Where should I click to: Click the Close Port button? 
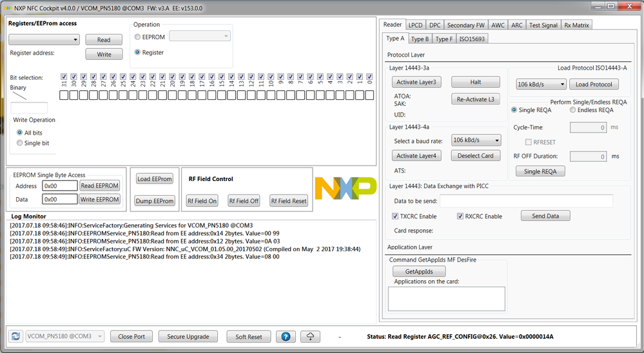pos(132,337)
